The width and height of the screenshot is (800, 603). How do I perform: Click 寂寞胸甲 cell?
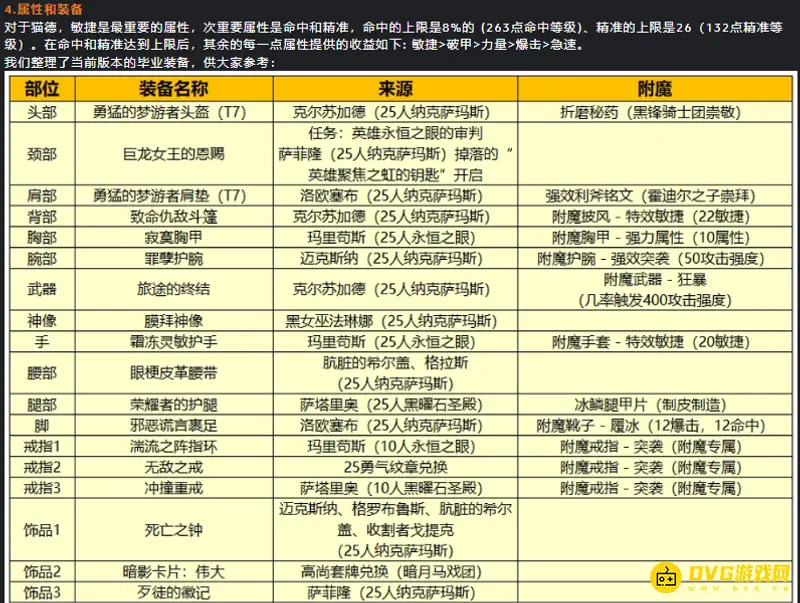[174, 238]
